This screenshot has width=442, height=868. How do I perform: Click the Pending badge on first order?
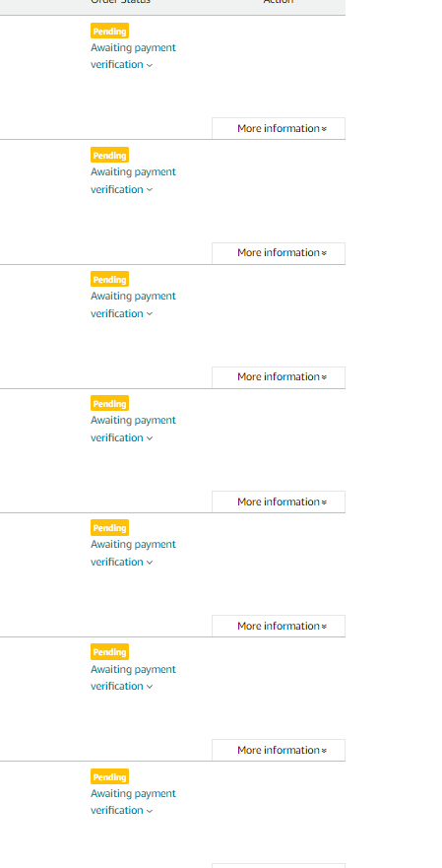tap(109, 31)
